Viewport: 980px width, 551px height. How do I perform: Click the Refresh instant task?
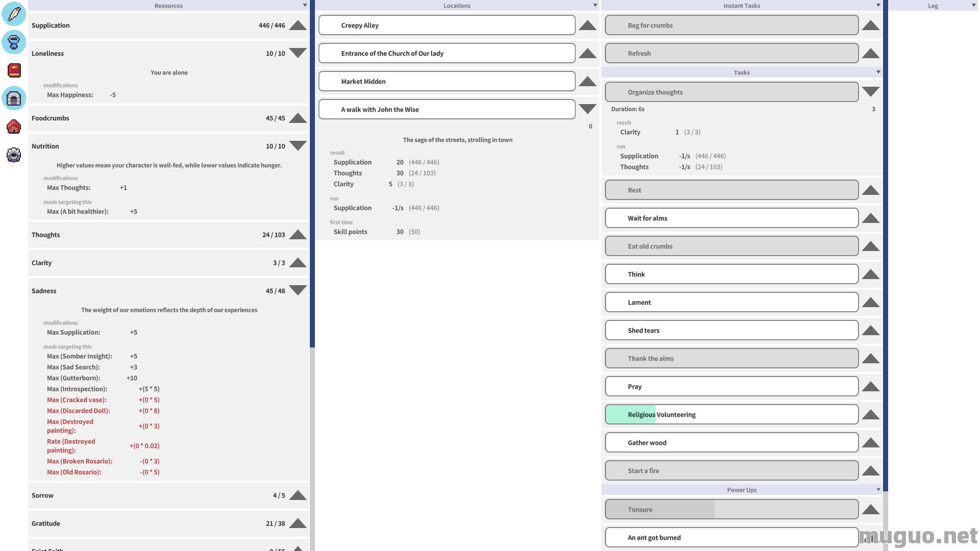tap(732, 53)
